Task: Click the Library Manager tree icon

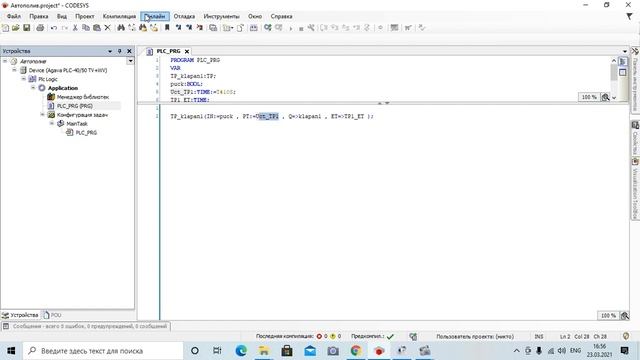Action: coord(51,97)
